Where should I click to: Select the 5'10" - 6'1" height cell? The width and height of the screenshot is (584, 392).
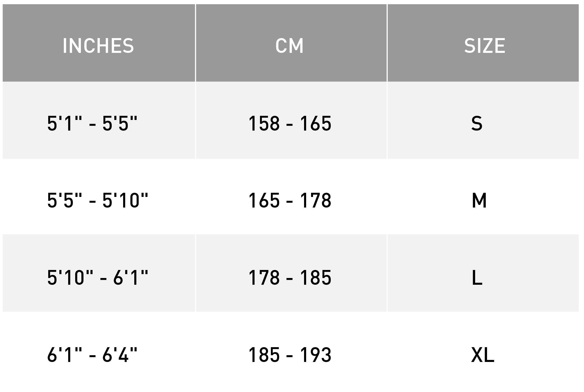[x=98, y=273]
